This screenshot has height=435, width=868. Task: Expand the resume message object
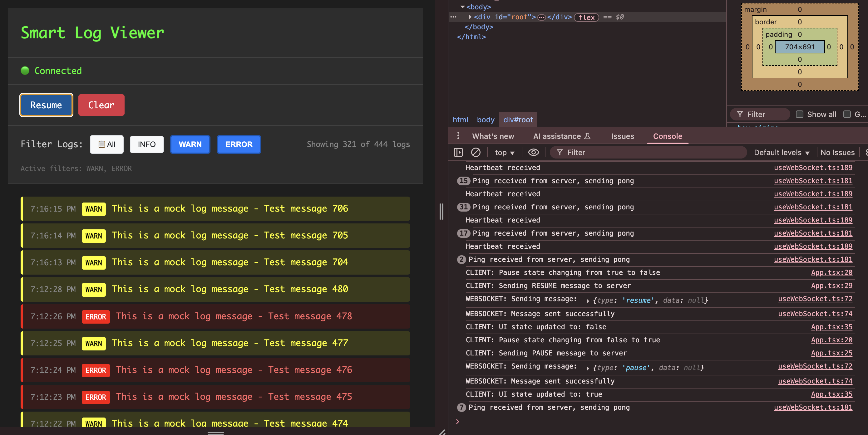[x=587, y=301]
